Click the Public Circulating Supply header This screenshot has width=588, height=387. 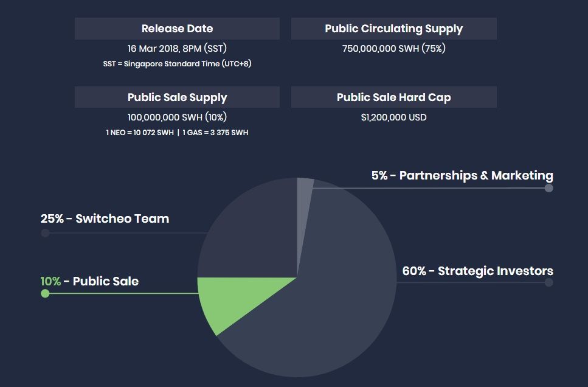tap(393, 29)
